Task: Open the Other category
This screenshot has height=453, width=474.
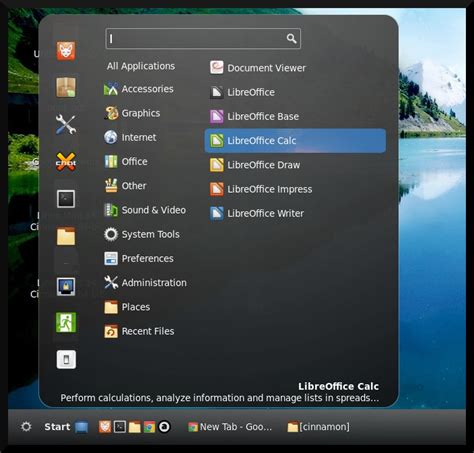Action: [125, 186]
